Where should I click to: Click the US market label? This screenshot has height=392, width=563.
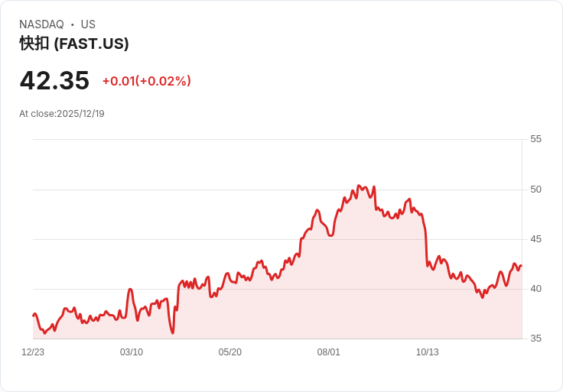point(88,24)
